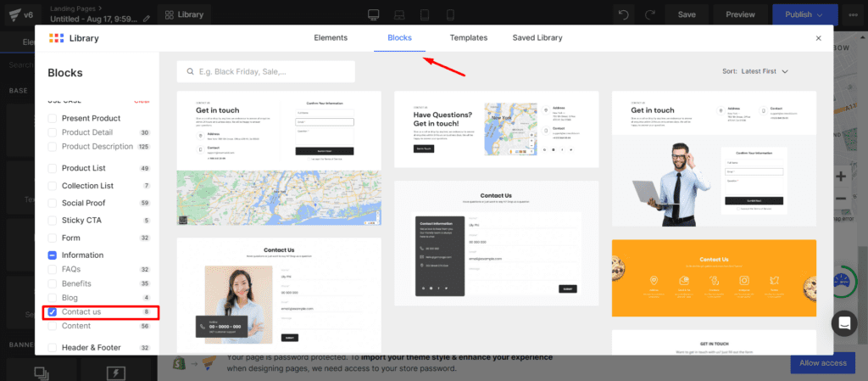This screenshot has height=381, width=868.
Task: Check the Sticky CTA checkbox
Action: pyautogui.click(x=52, y=221)
